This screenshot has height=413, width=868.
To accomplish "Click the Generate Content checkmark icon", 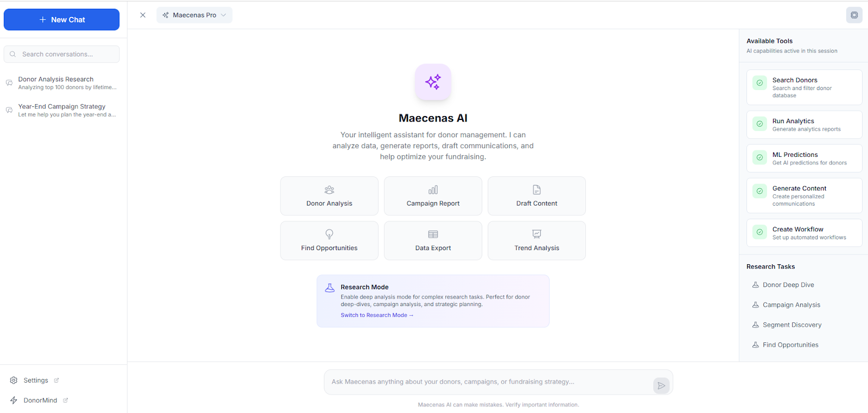I will 759,191.
